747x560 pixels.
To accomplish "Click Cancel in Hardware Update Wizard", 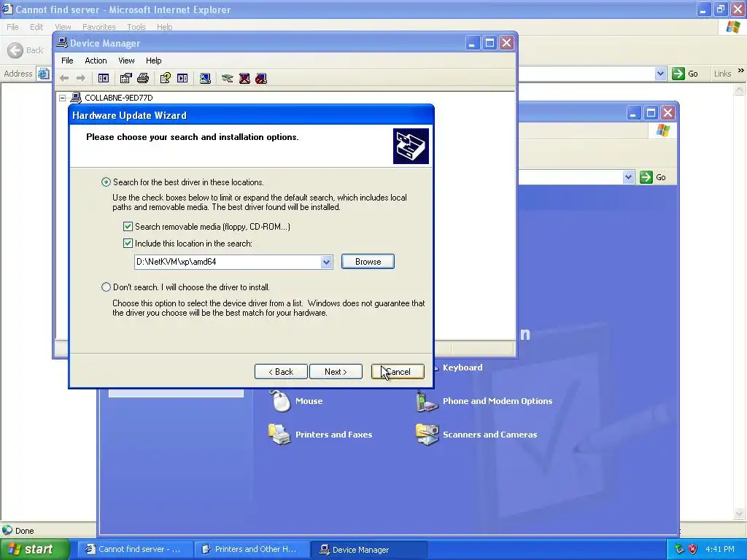I will [x=398, y=371].
